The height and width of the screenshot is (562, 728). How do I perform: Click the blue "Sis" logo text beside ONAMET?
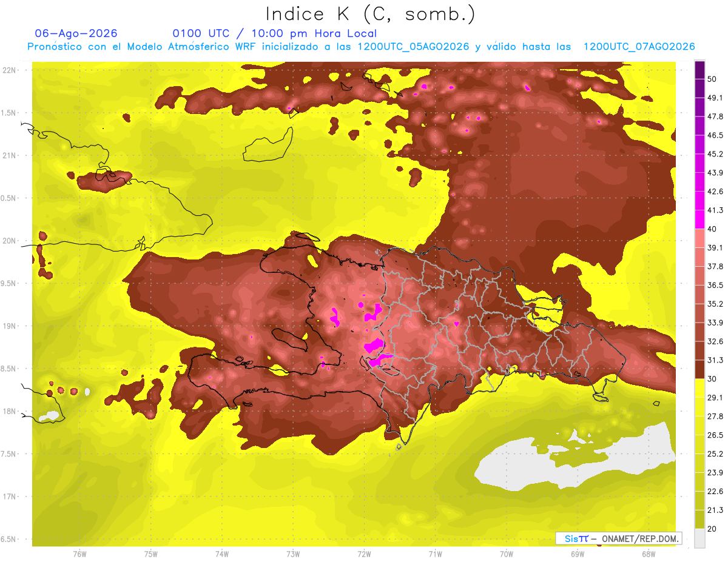point(573,538)
